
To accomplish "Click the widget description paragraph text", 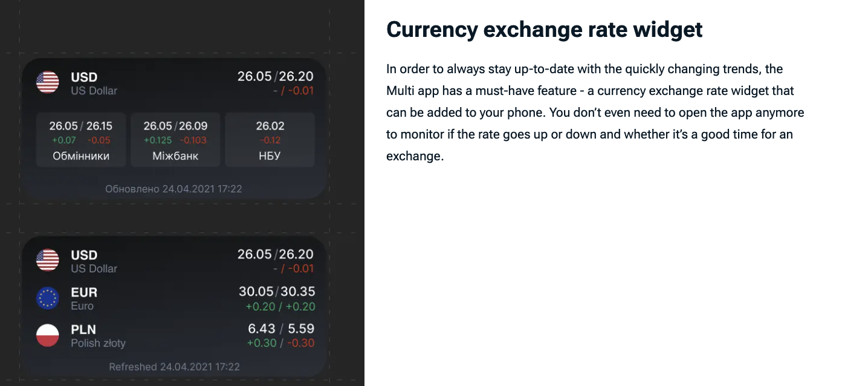I will 595,112.
